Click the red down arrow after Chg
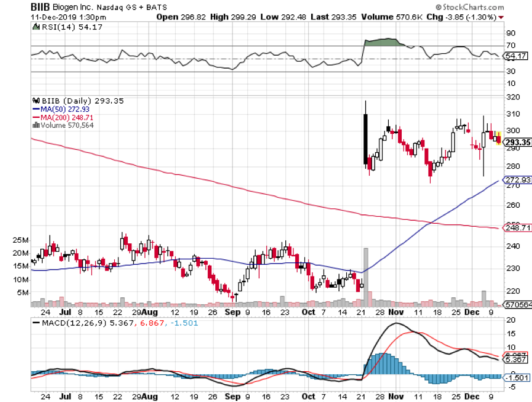Screen dimensions: 532x402 click(x=501, y=17)
